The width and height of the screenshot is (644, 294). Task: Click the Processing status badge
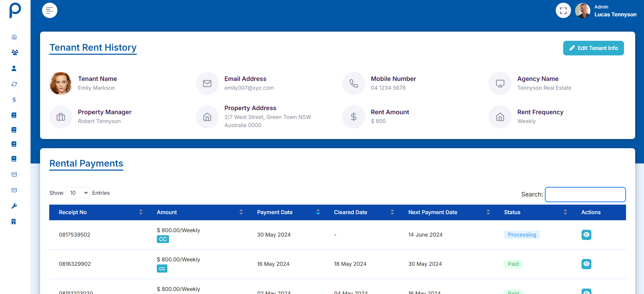pos(521,235)
